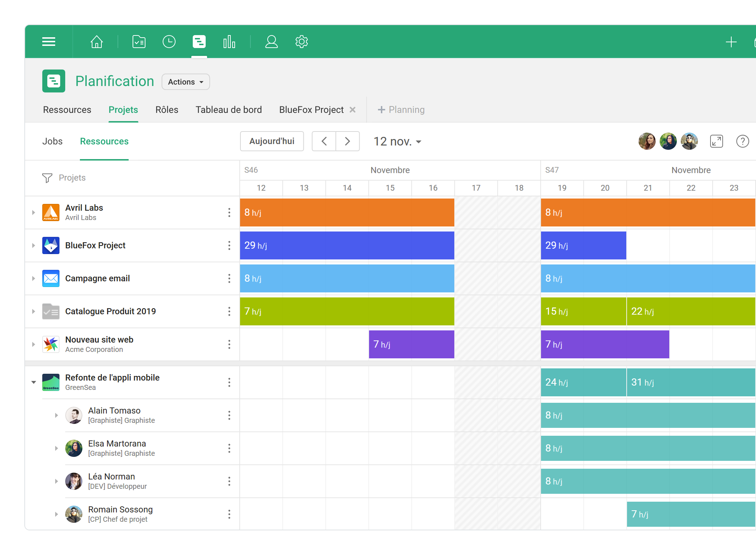
Task: Click the Avril Labs project logo
Action: coord(51,212)
